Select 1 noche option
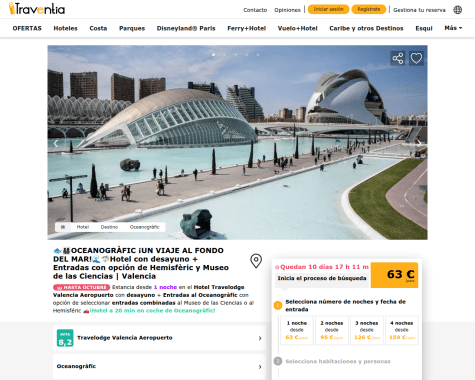The height and width of the screenshot is (380, 475). 297,330
